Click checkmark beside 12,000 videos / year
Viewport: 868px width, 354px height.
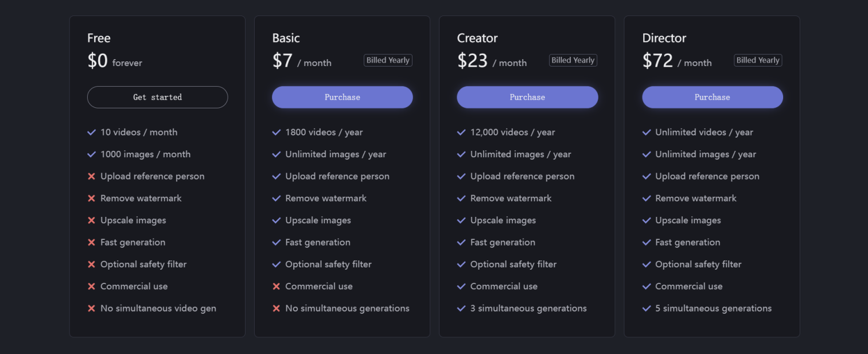coord(461,133)
